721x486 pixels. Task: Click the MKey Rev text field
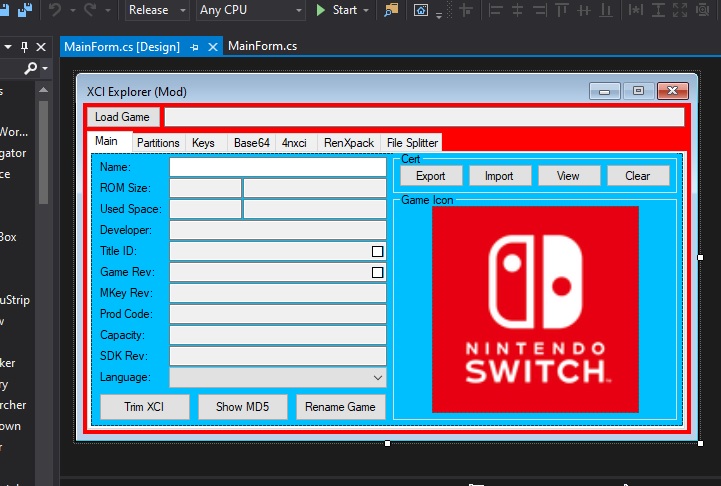tap(278, 293)
